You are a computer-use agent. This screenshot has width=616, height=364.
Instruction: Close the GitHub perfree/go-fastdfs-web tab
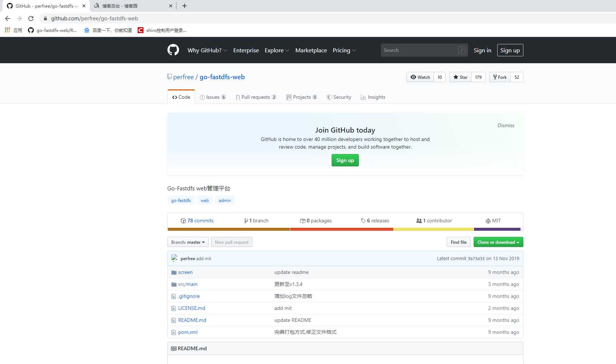(x=84, y=6)
